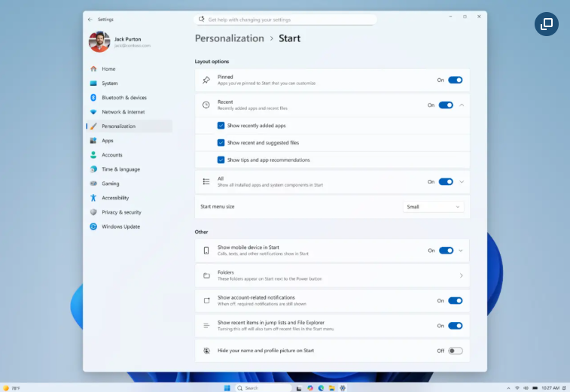Click the Personalization breadcrumb link
This screenshot has width=570, height=392.
230,38
